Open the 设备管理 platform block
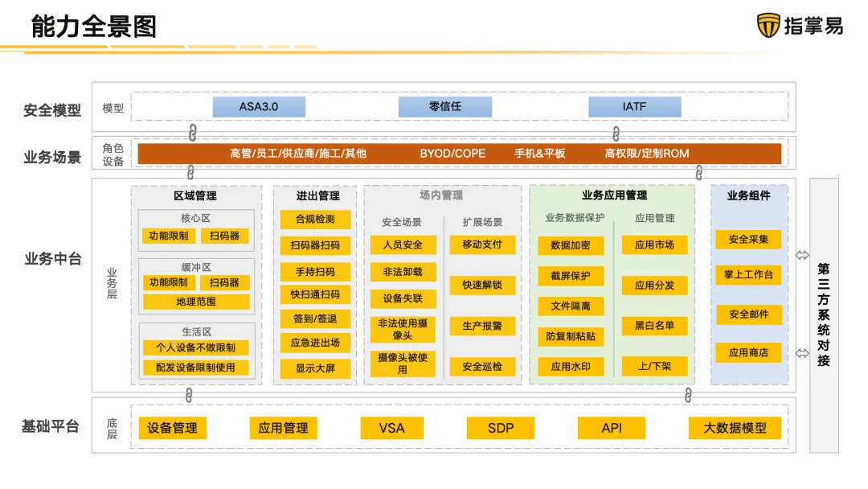This screenshot has height=489, width=868. tap(172, 428)
